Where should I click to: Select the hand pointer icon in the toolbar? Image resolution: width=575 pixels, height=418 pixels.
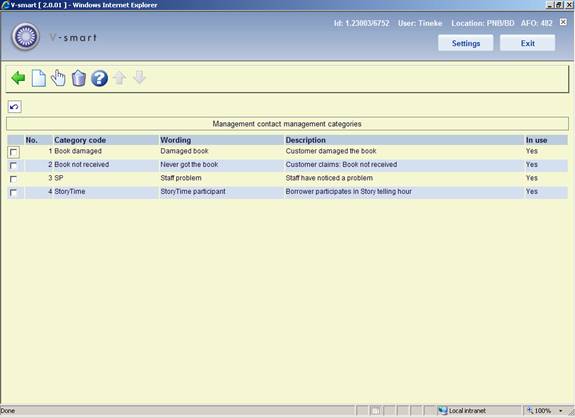coord(58,78)
